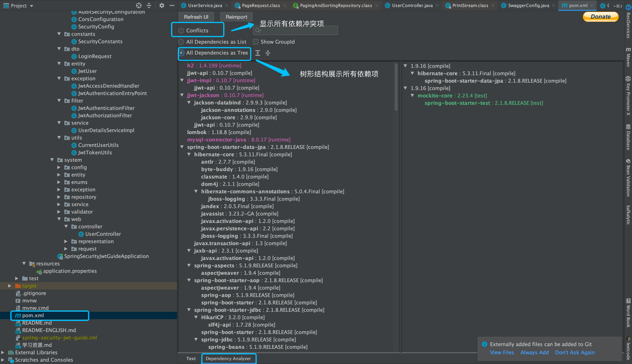Open the Database tool window
The image size is (632, 364).
pyautogui.click(x=628, y=137)
